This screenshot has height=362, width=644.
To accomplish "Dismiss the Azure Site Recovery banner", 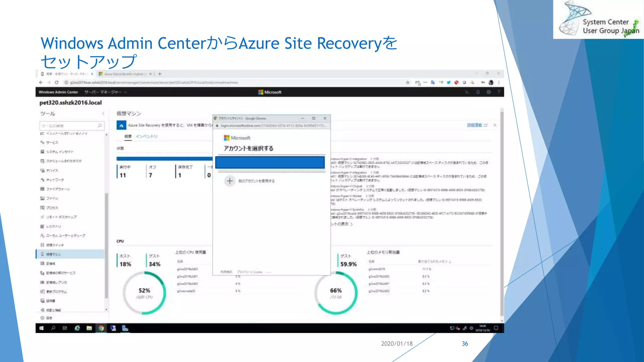I will coord(495,125).
